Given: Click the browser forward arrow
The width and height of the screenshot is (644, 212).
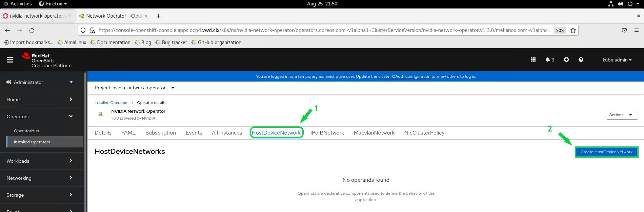Looking at the screenshot, I should (x=20, y=31).
